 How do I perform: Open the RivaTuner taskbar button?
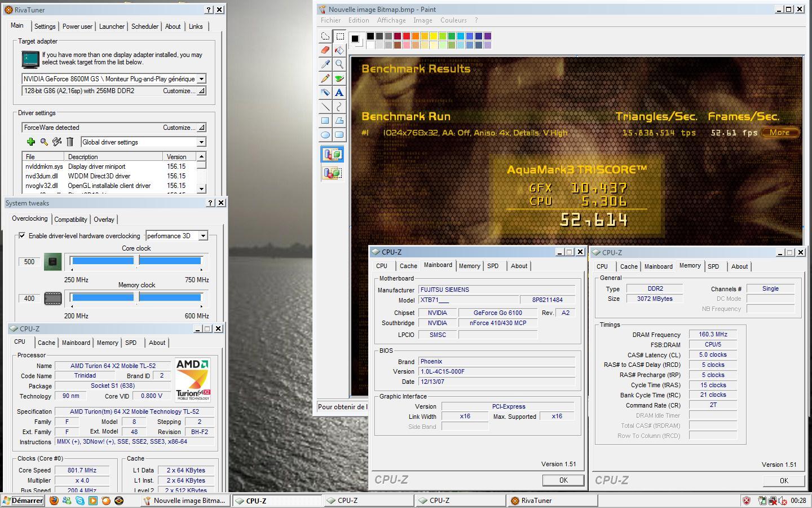click(x=551, y=501)
